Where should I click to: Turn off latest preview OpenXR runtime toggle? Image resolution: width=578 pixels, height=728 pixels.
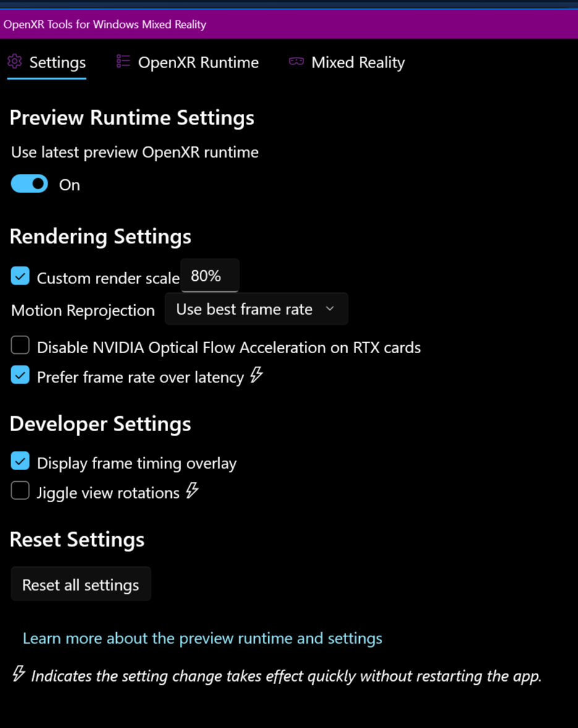(x=30, y=184)
